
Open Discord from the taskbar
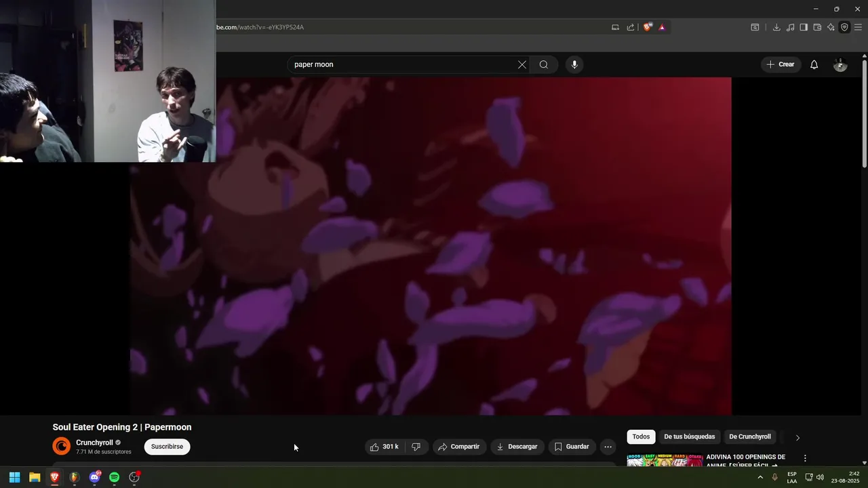(x=94, y=477)
